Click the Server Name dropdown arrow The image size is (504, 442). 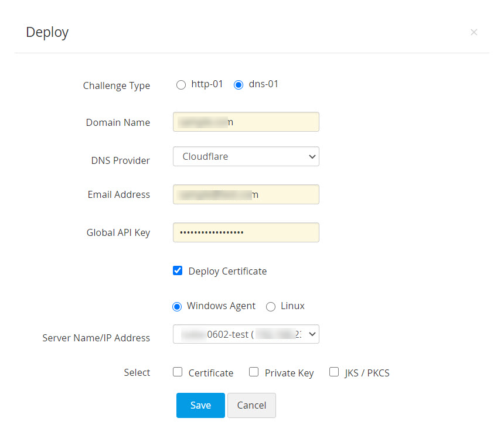311,334
